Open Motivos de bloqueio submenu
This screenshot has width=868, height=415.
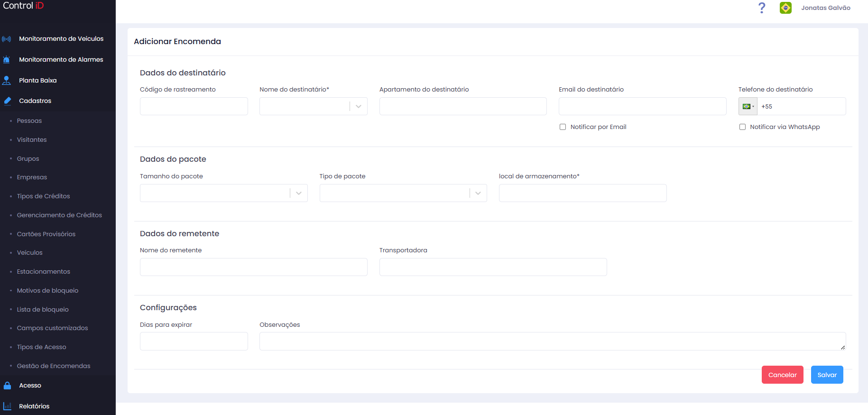pos(47,291)
